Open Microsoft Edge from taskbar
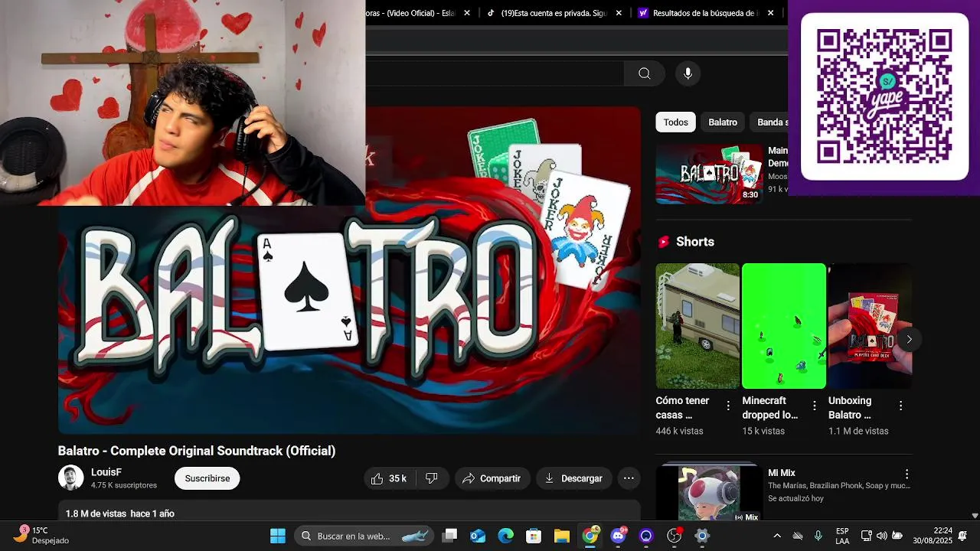The height and width of the screenshot is (551, 980). pos(505,536)
